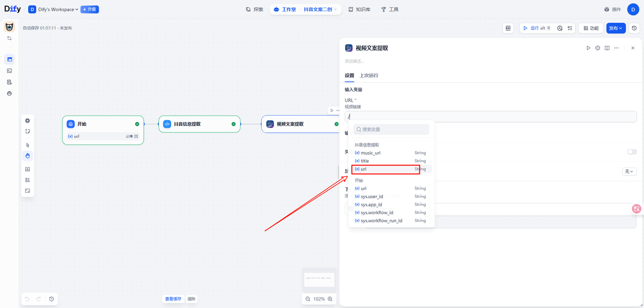This screenshot has width=644, height=308.
Task: Select the pointer mode tool
Action: tap(27, 145)
